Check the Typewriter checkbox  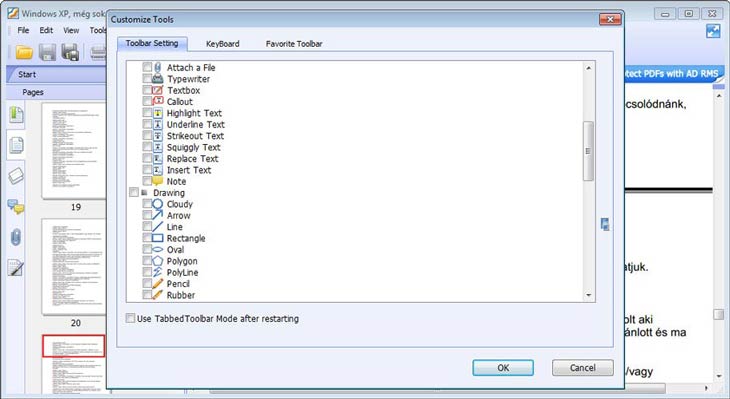click(x=147, y=79)
